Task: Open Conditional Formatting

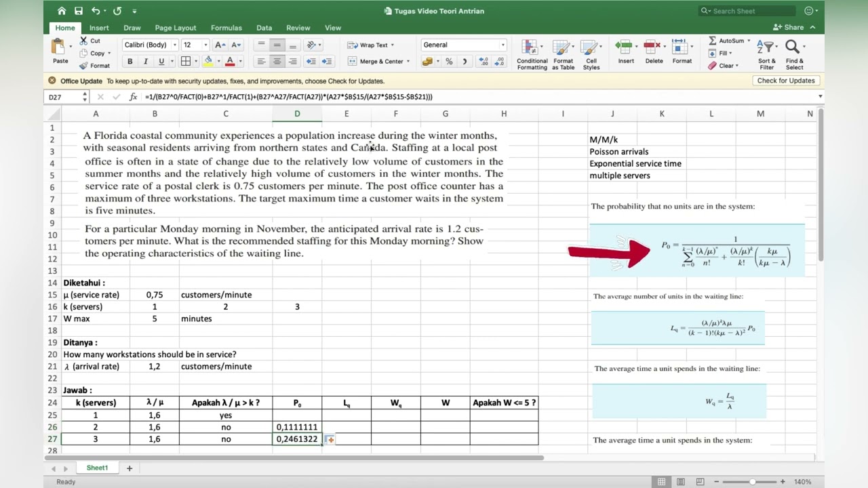Action: tap(532, 54)
